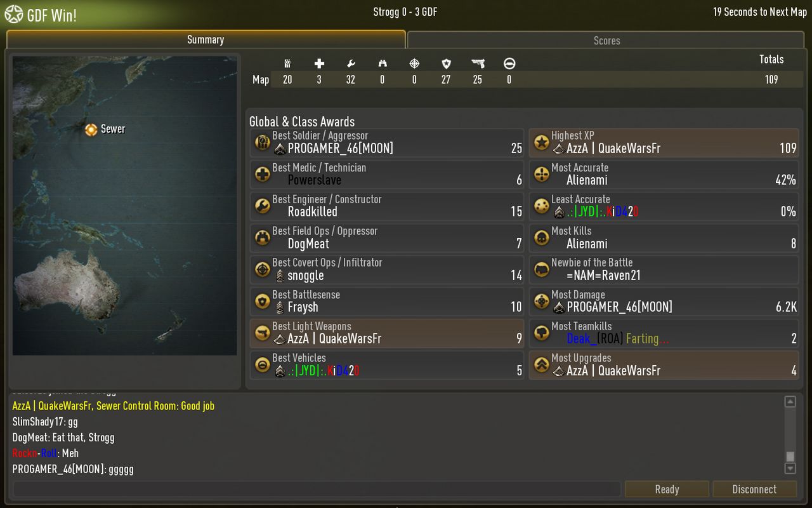The image size is (812, 508).
Task: Click the Most Teamkills award icon
Action: coord(541,333)
